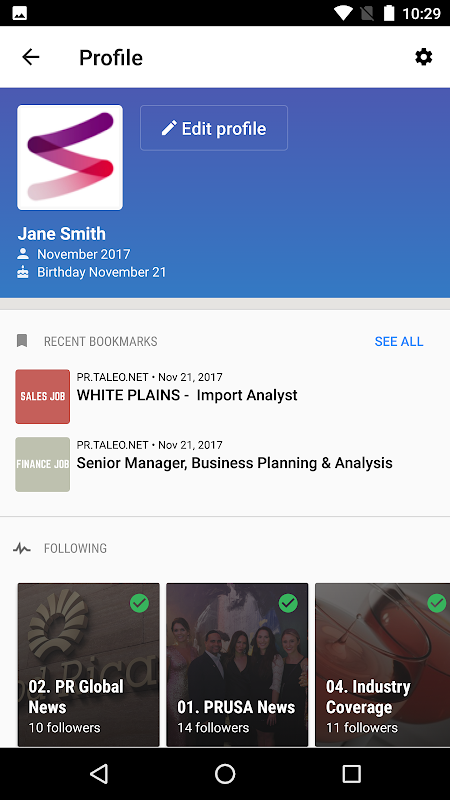Open the SALES JOB thumbnail
The height and width of the screenshot is (800, 450).
(x=42, y=396)
